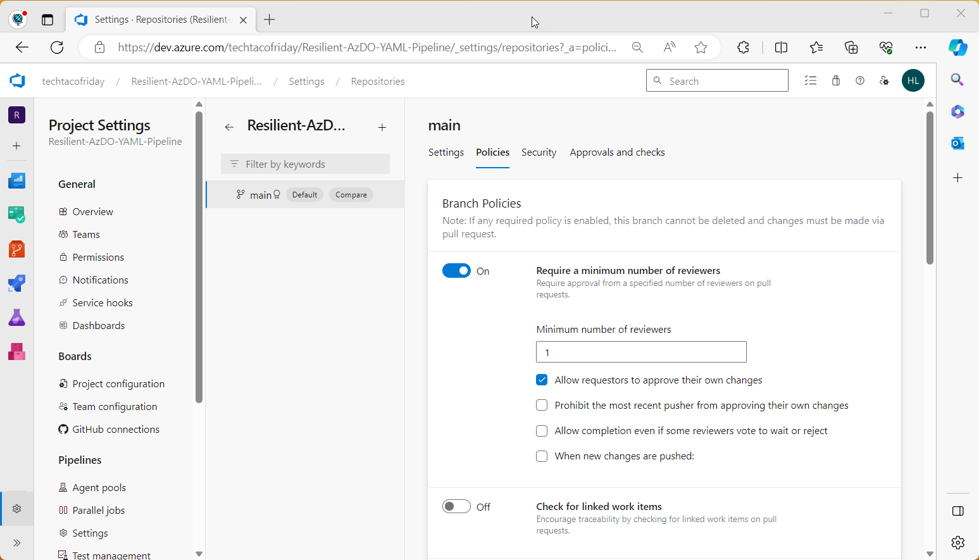
Task: Focus the Azure DevOps Search box
Action: [717, 80]
